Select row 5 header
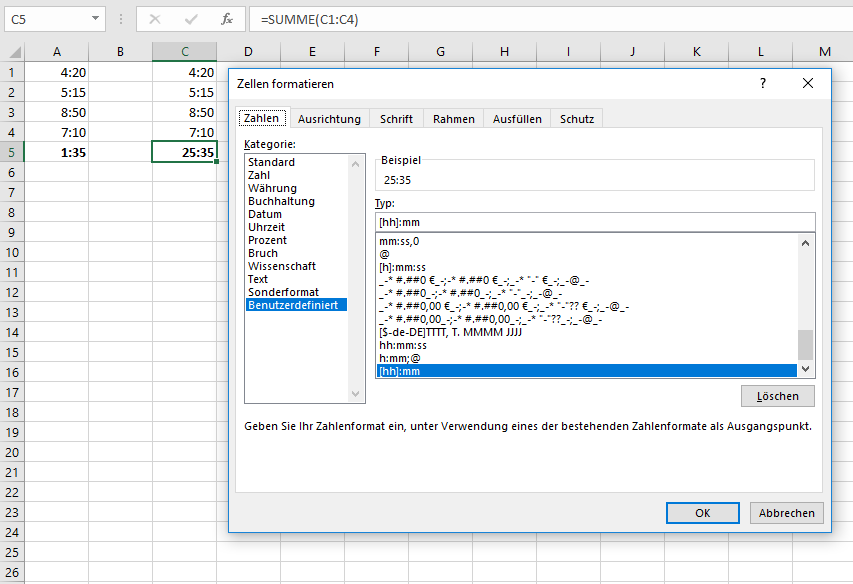 coord(12,152)
